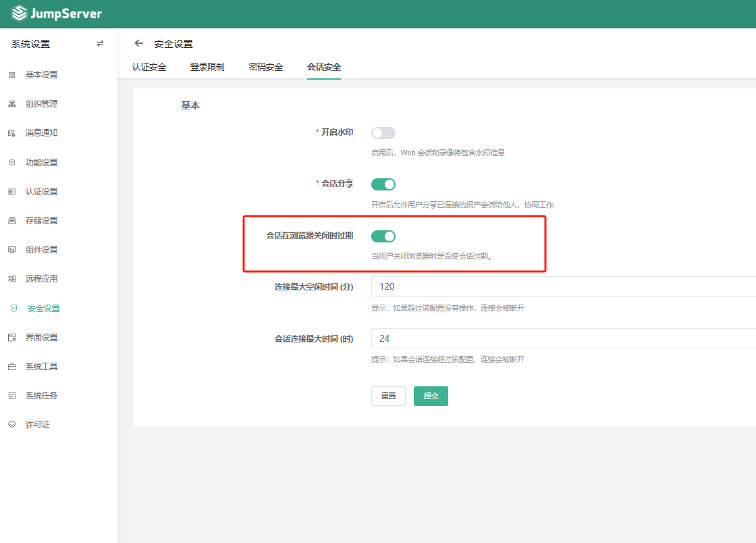This screenshot has height=543, width=756.
Task: Click the 系统工具 toolbox icon
Action: point(12,367)
